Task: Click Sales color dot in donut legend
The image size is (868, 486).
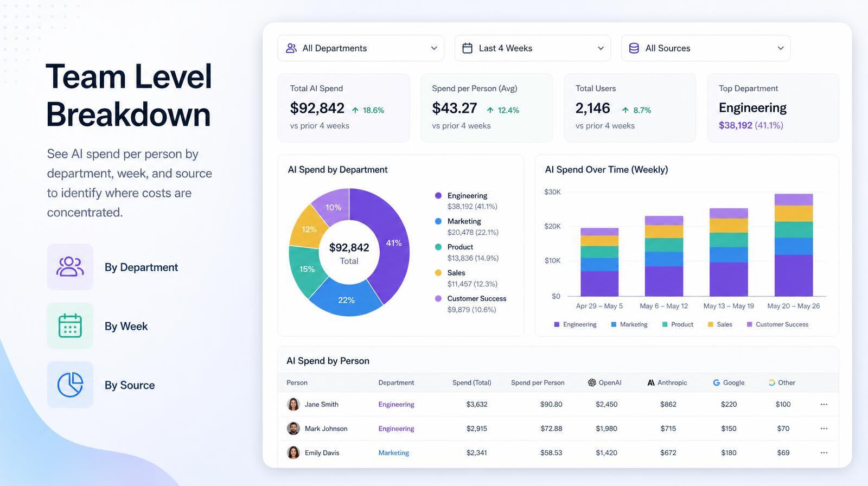Action: pos(438,273)
